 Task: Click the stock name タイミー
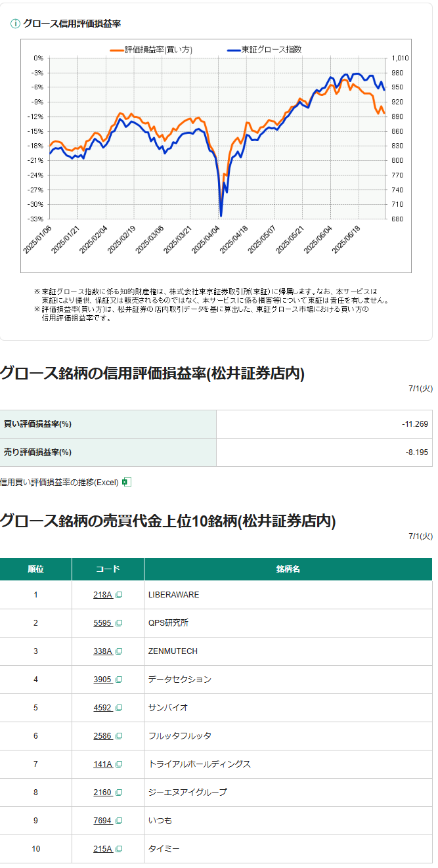tap(164, 849)
